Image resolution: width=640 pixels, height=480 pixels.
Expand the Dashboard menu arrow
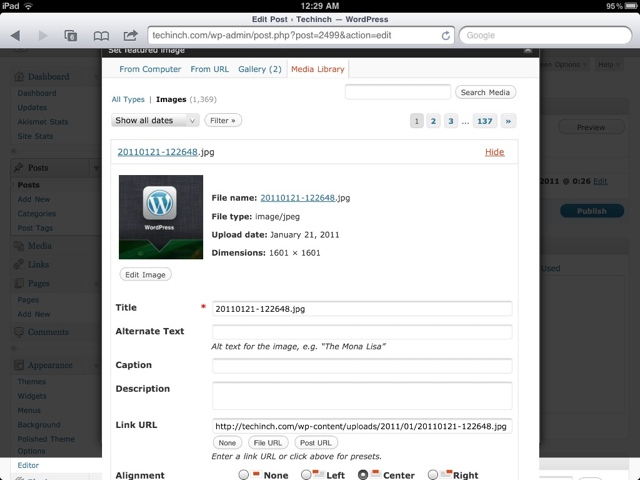96,77
